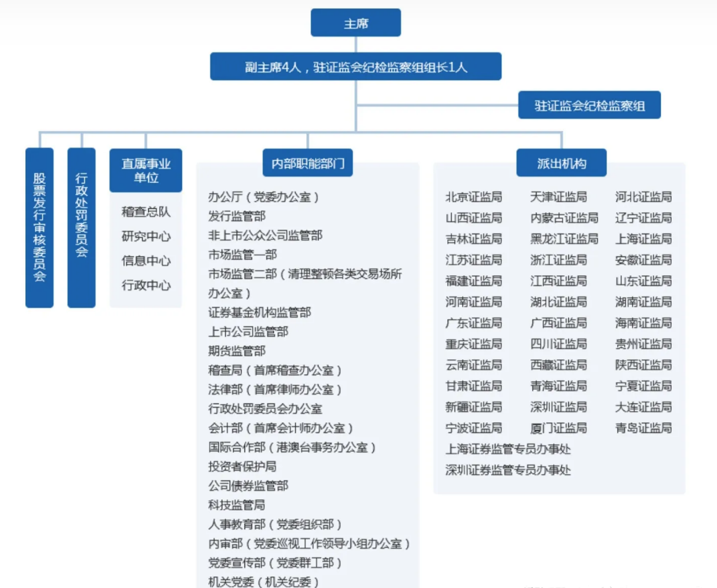Click 上市公司监管部

tap(248, 332)
